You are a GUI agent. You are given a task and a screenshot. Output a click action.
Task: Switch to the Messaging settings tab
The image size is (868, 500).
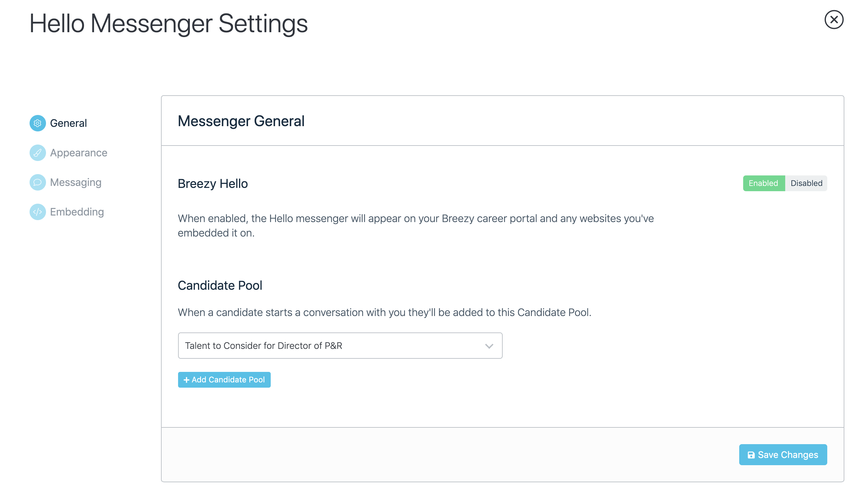click(76, 182)
